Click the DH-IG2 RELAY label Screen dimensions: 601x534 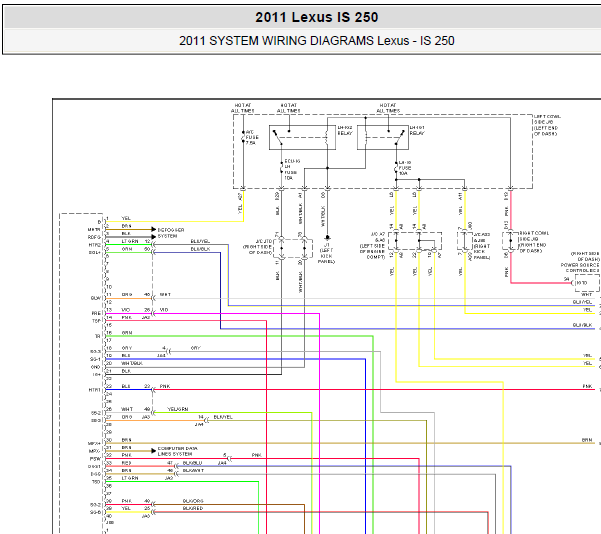pyautogui.click(x=345, y=130)
